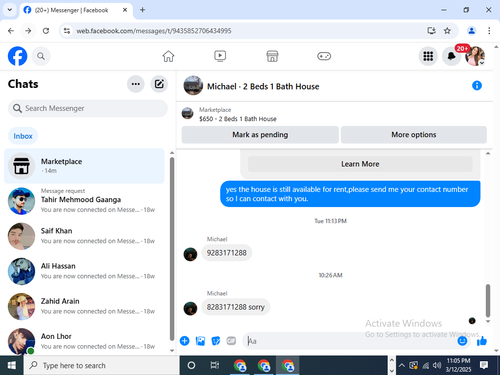Open the Video (Watch) icon
500x375 pixels.
(x=220, y=56)
